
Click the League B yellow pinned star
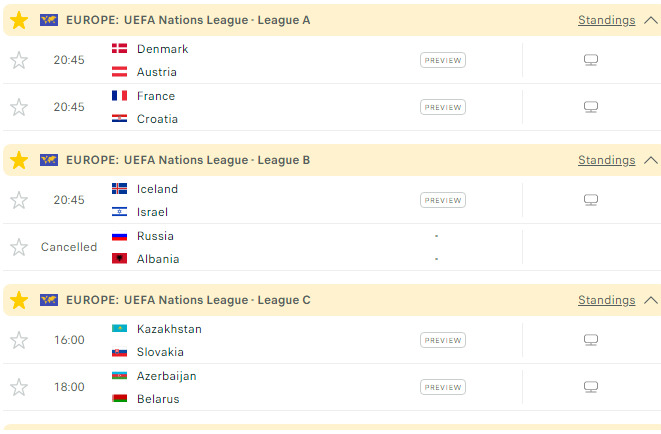tap(19, 160)
